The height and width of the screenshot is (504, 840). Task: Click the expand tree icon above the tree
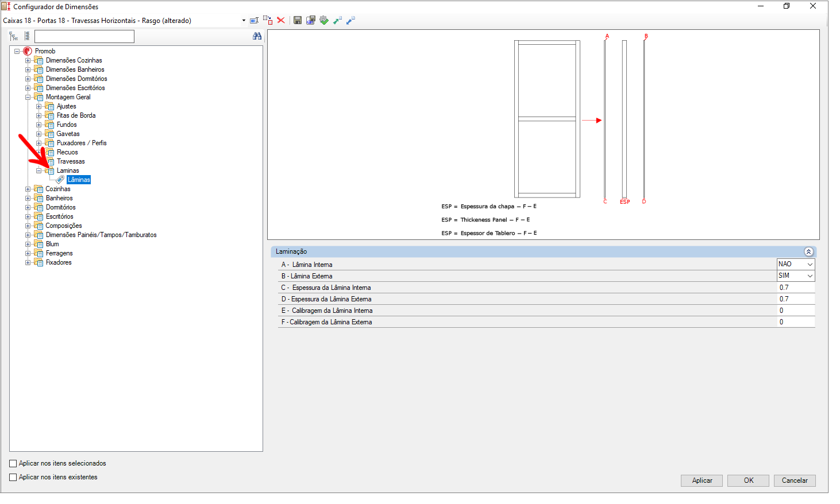[x=13, y=36]
